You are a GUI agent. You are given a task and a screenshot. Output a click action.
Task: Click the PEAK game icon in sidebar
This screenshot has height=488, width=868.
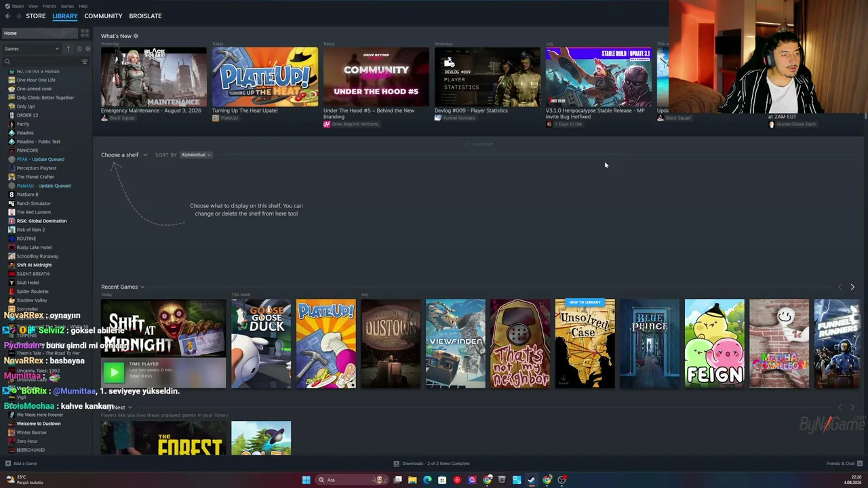[x=11, y=159]
